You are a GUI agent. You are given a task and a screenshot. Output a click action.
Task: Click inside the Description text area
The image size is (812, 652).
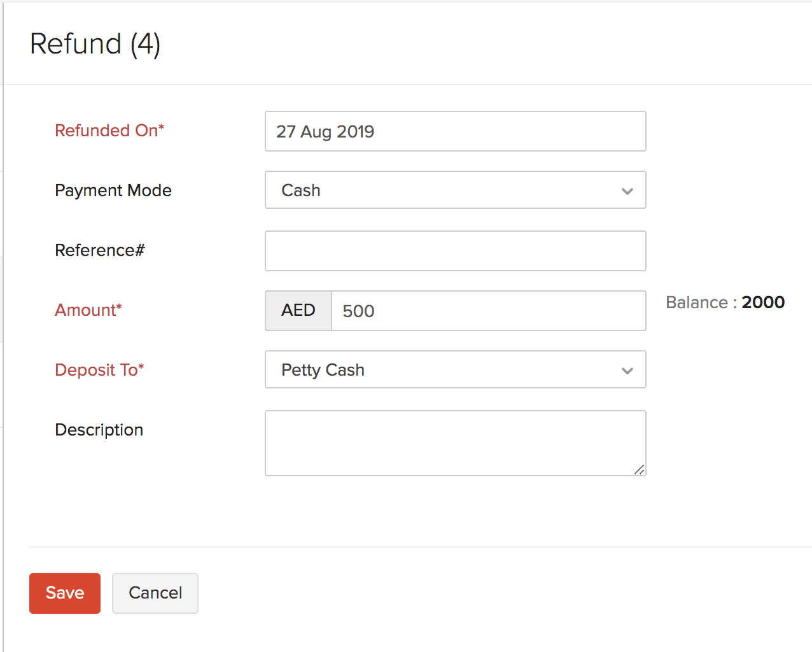(x=455, y=443)
